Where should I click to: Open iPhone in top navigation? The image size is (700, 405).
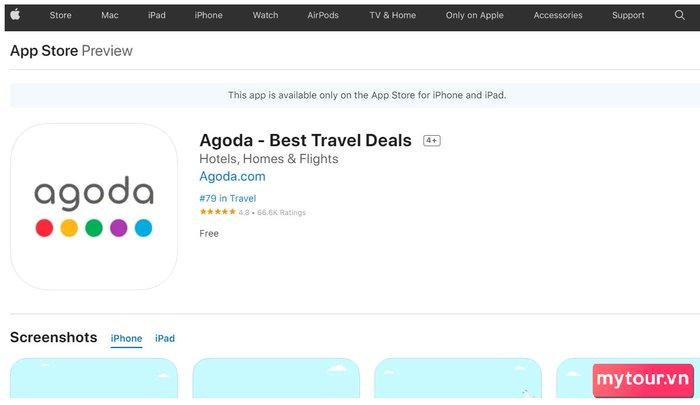(208, 15)
